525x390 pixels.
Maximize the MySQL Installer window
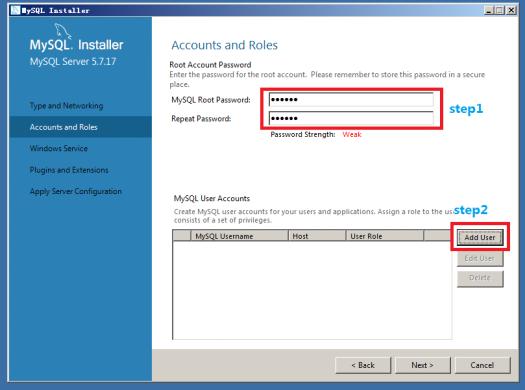click(500, 10)
